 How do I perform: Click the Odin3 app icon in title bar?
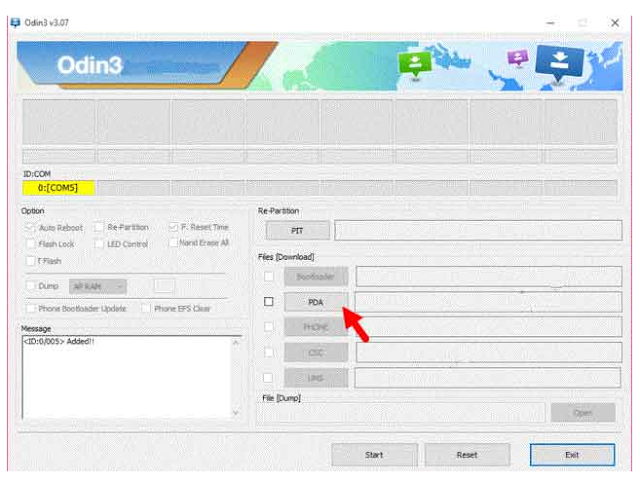pyautogui.click(x=16, y=22)
